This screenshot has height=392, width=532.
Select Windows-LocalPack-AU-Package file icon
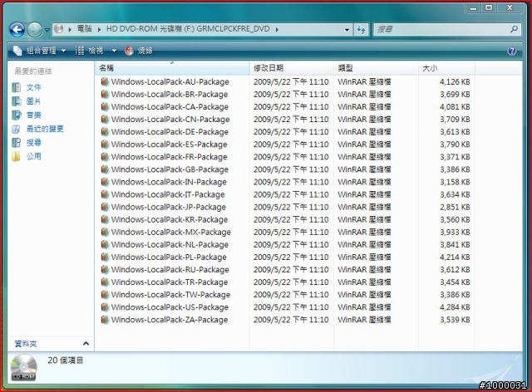point(105,81)
